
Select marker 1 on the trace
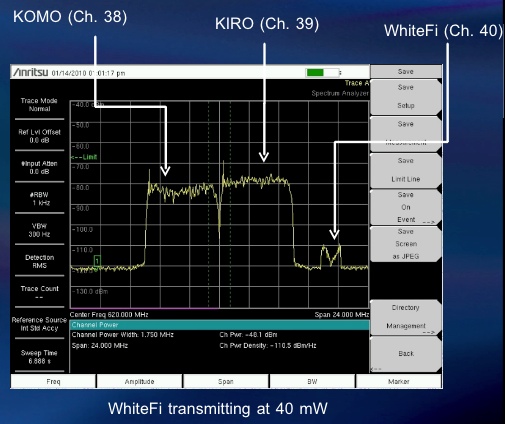tap(97, 260)
